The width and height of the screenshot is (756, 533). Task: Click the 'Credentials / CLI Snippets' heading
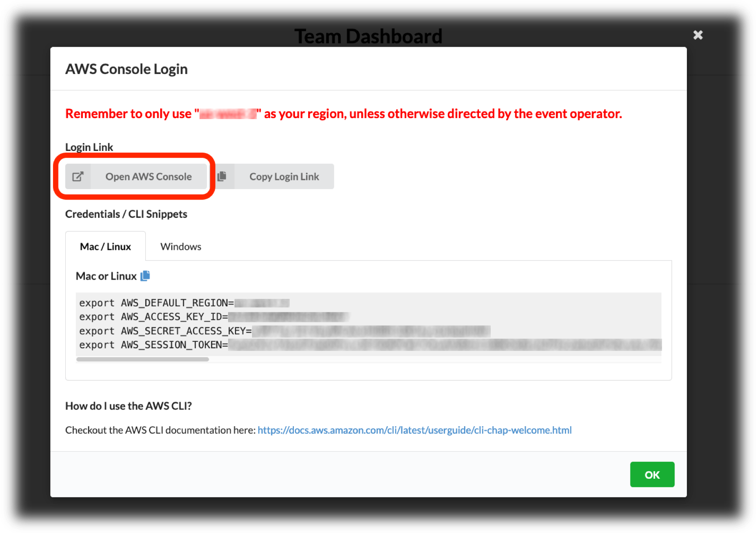(x=126, y=214)
